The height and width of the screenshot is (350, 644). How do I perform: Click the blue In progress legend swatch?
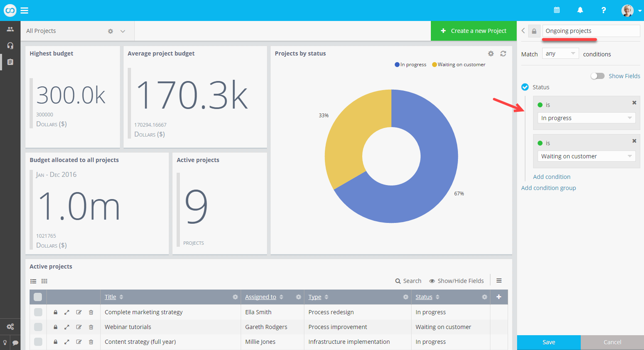click(x=397, y=65)
